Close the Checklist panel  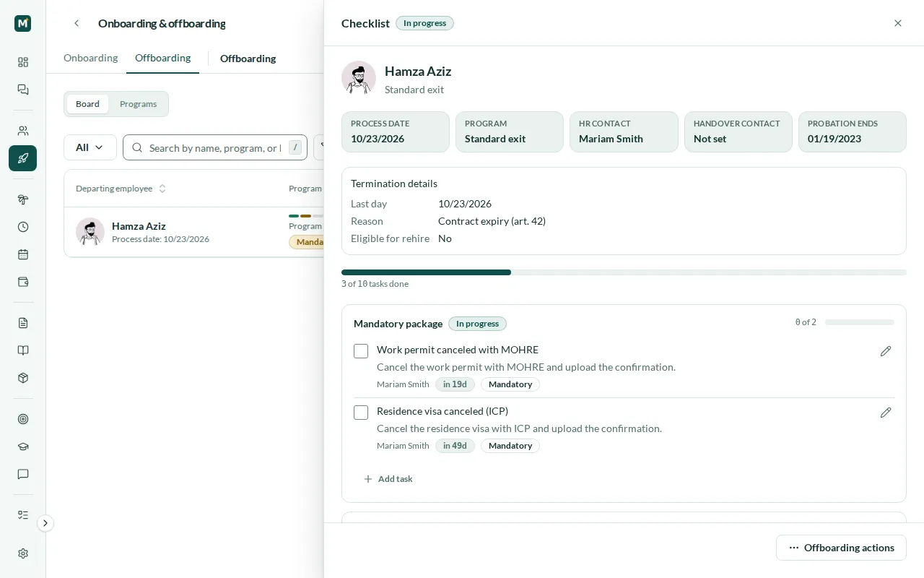(898, 23)
